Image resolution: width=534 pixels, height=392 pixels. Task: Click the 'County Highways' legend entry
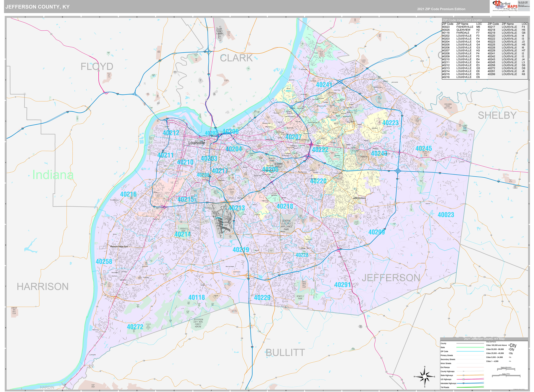[447, 372]
